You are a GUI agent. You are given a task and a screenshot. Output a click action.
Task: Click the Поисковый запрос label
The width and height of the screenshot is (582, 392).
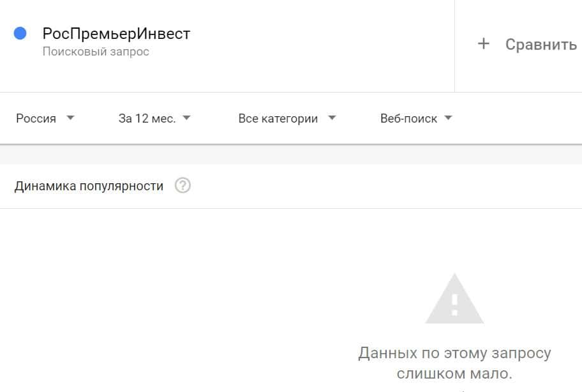coord(96,52)
